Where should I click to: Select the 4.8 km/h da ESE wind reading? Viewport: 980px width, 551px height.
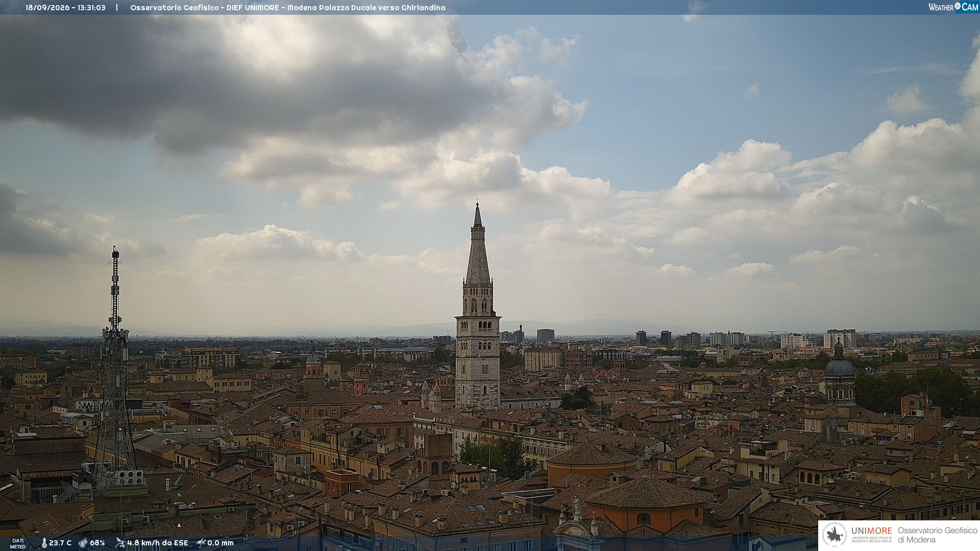[158, 543]
